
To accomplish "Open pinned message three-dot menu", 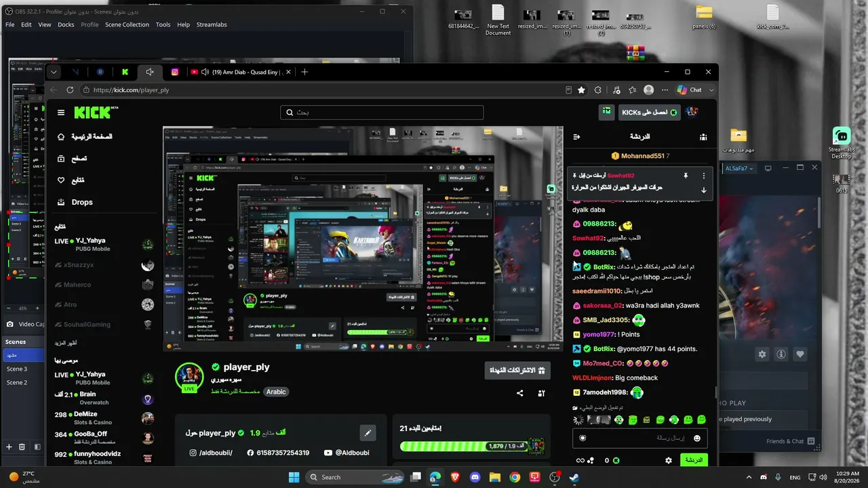I will pyautogui.click(x=703, y=176).
